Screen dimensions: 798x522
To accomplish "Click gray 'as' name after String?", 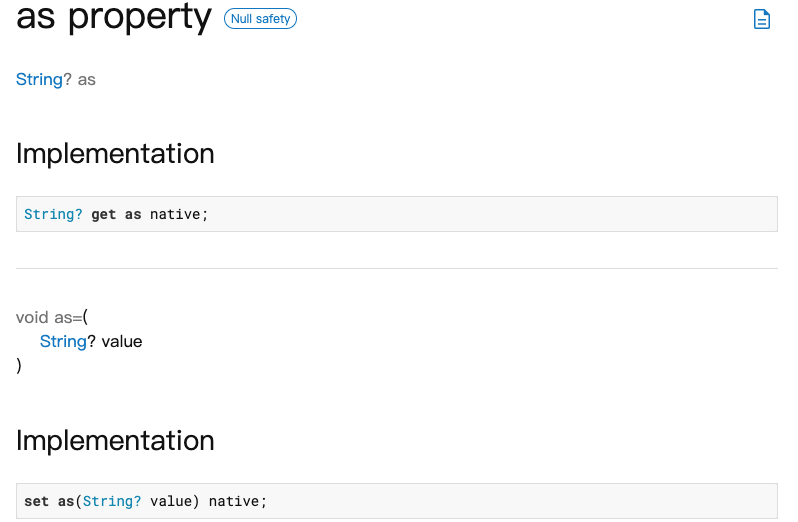I will click(x=87, y=80).
